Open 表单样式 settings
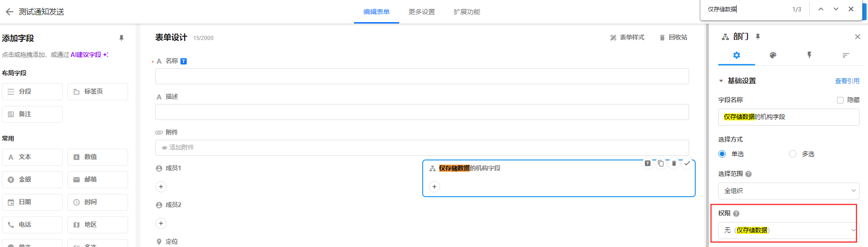The height and width of the screenshot is (247, 868). 627,37
